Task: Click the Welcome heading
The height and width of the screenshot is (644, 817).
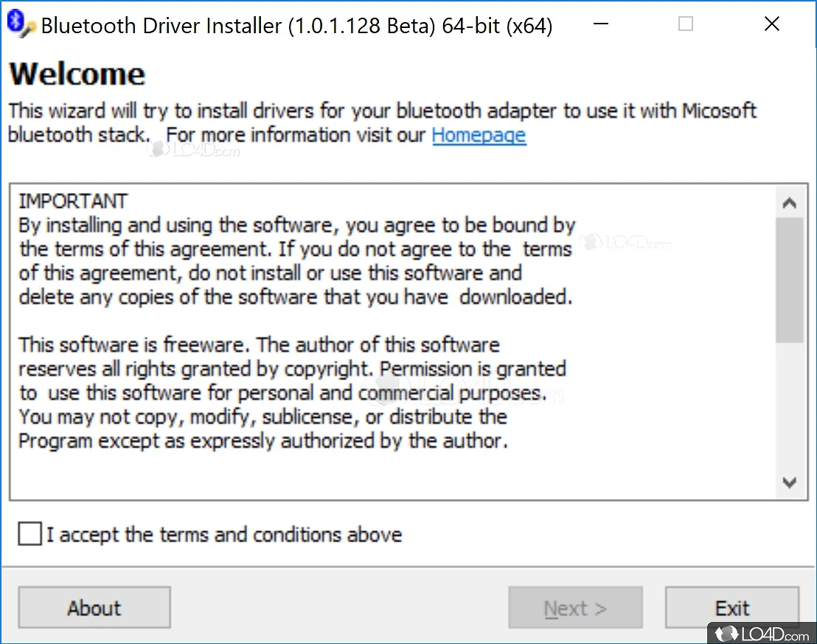Action: (x=77, y=74)
